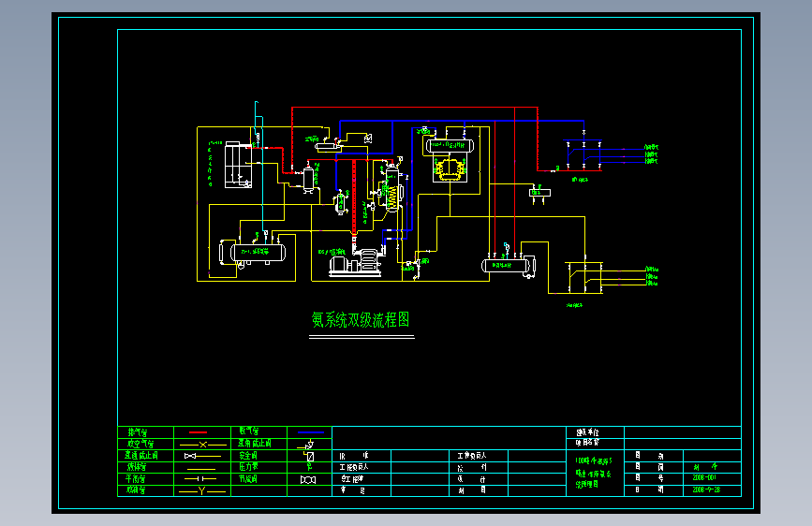Click the vertical intercooler vessel with yellow coil
Image resolution: width=812 pixels, height=526 pixels.
[392, 188]
